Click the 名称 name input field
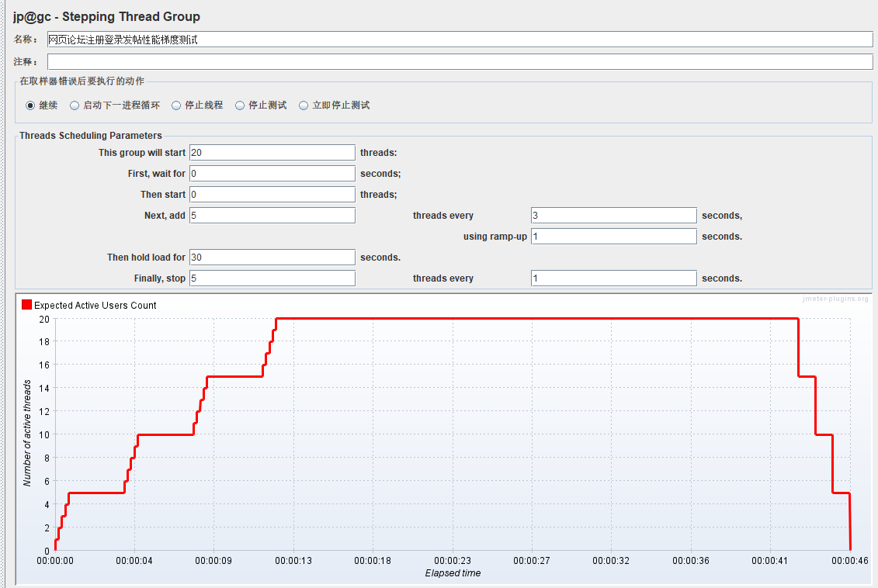The height and width of the screenshot is (588, 878). click(x=460, y=39)
